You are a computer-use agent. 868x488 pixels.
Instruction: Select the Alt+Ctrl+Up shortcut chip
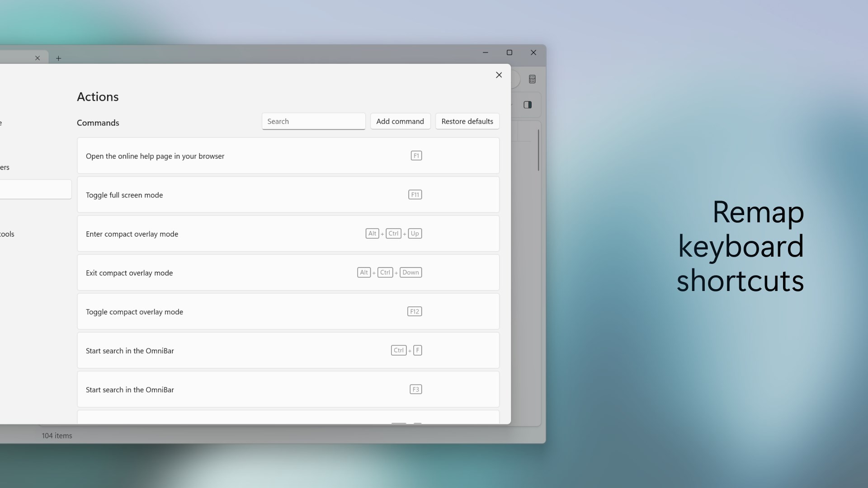pos(394,234)
